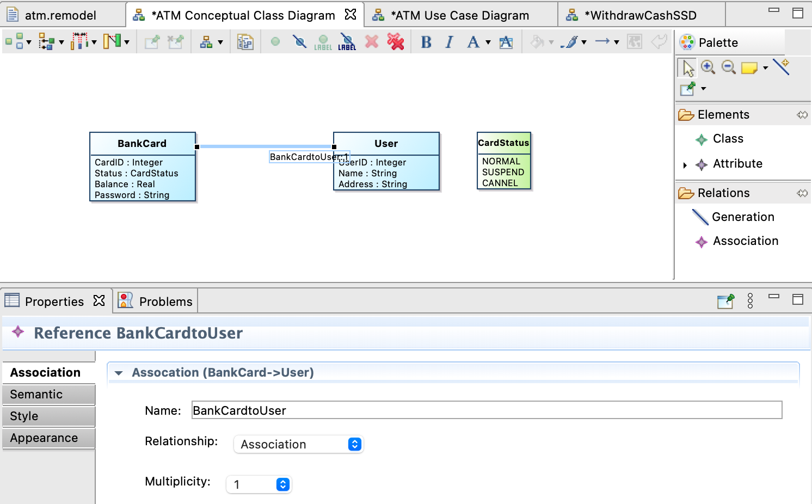
Task: Select the Zoom Out tool in Palette
Action: [729, 67]
